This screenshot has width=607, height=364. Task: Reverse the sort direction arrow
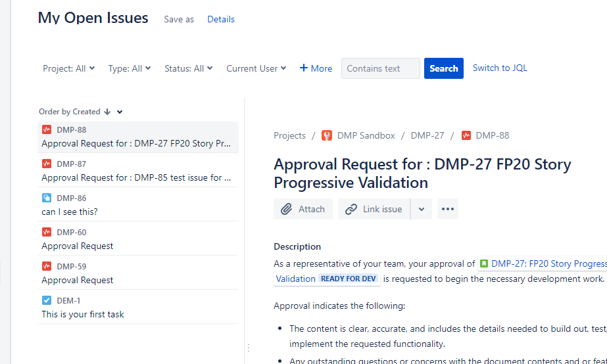point(107,112)
